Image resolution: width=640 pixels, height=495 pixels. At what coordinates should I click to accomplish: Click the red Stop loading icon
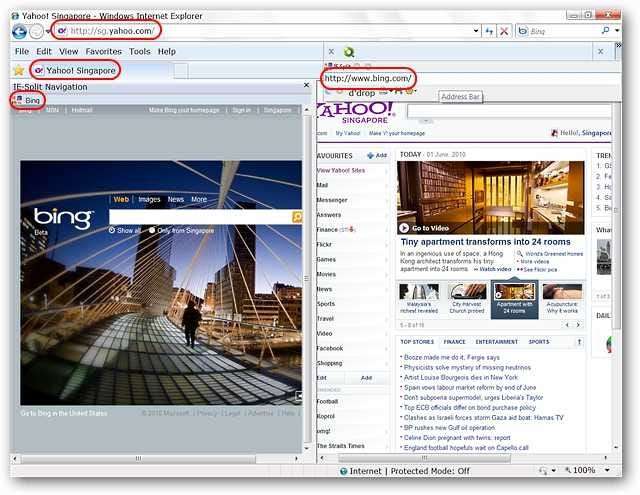(x=505, y=31)
